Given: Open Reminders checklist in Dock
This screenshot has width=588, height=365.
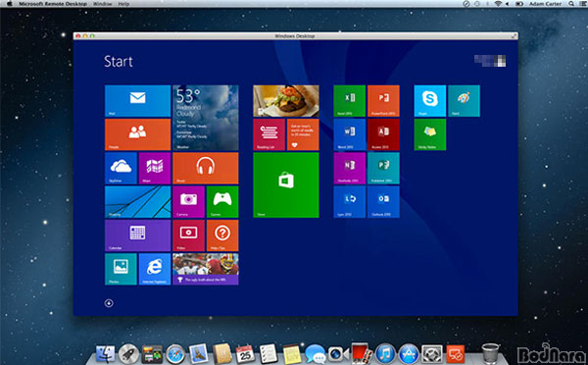Looking at the screenshot, I should tap(269, 354).
